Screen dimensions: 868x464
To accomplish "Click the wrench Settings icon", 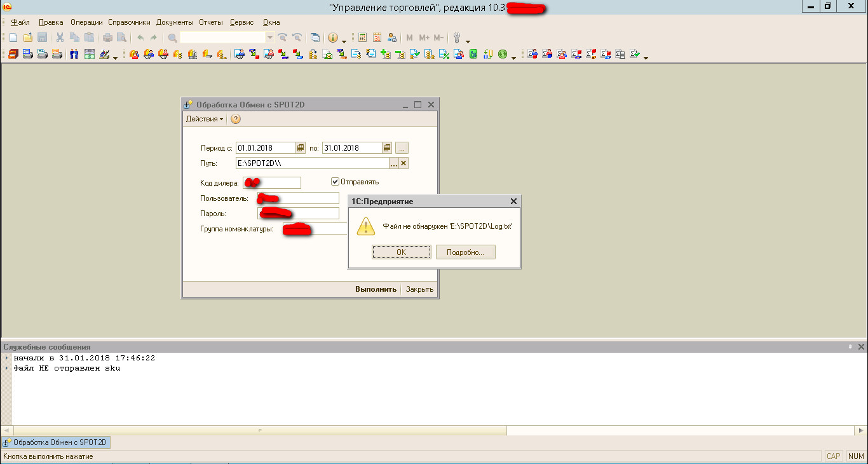I will click(x=456, y=38).
